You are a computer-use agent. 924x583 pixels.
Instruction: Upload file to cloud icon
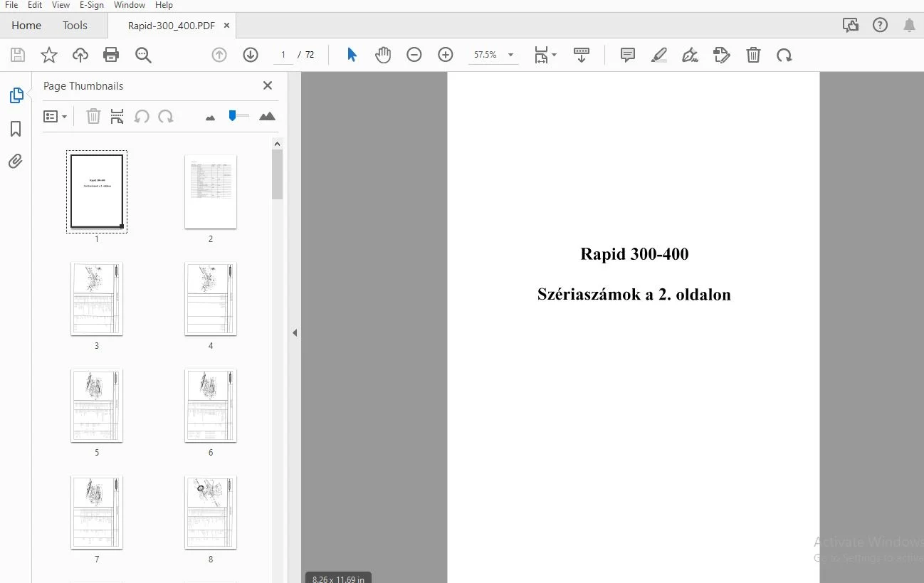click(80, 55)
